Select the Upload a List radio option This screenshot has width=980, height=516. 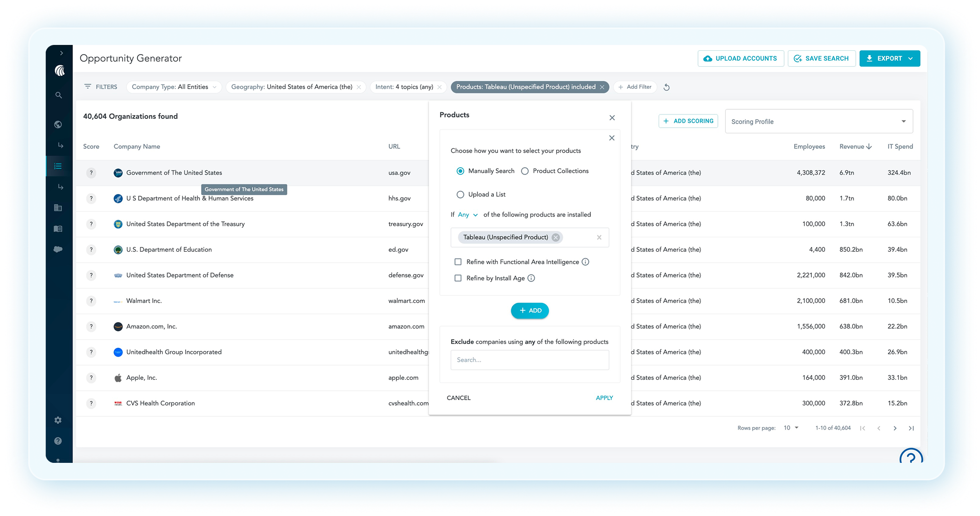(461, 195)
